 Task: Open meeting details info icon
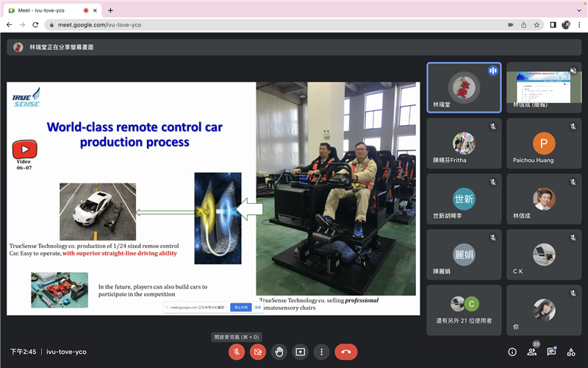point(512,352)
